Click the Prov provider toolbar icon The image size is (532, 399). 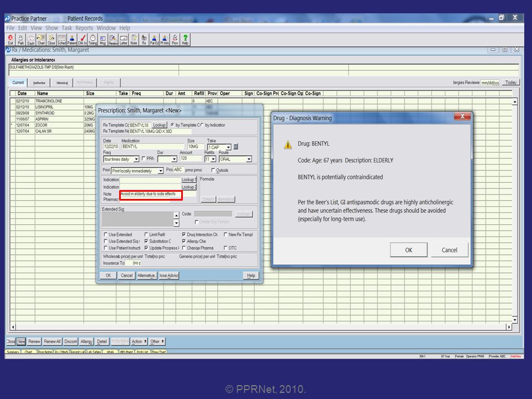[x=175, y=39]
